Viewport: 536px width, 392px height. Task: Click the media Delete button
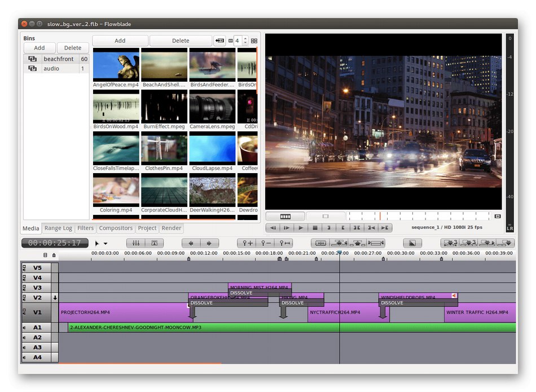(x=181, y=41)
